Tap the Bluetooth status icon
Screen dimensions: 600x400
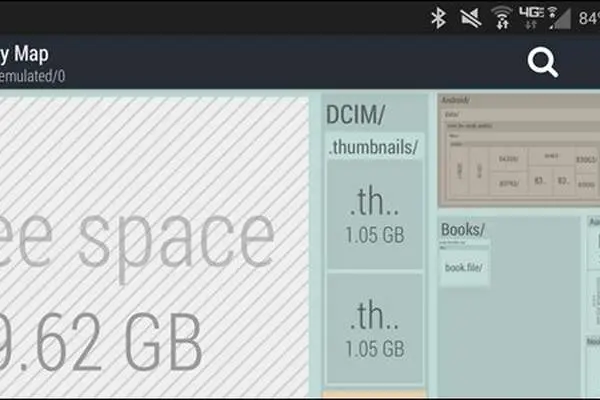(x=439, y=17)
